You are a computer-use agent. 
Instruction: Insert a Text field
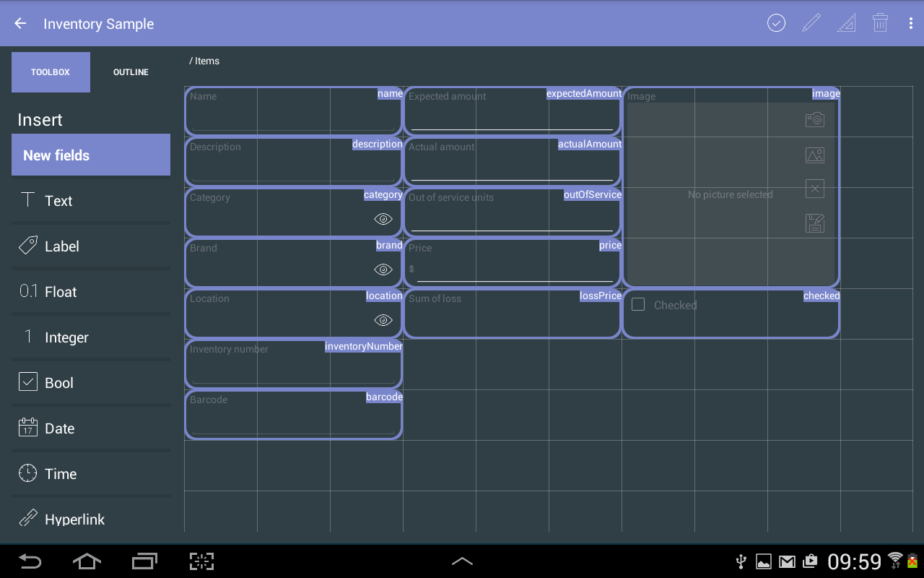pyautogui.click(x=91, y=200)
